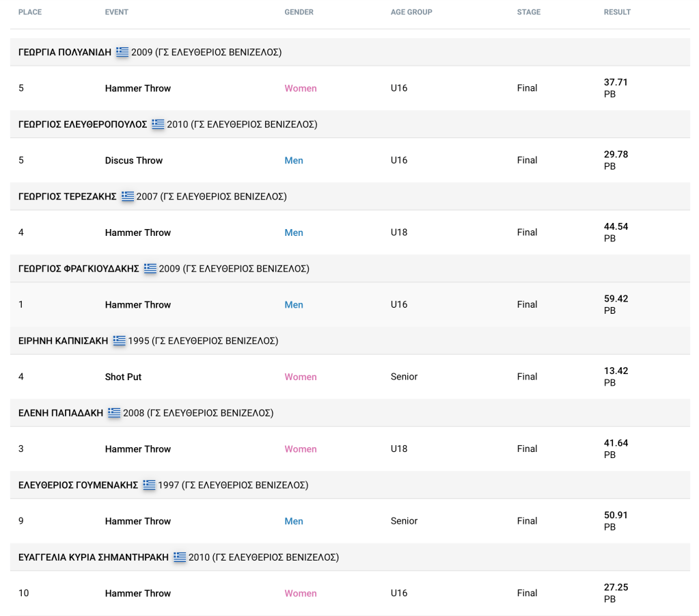699x616 pixels.
Task: Open the Discus Throw event
Action: coord(134,161)
